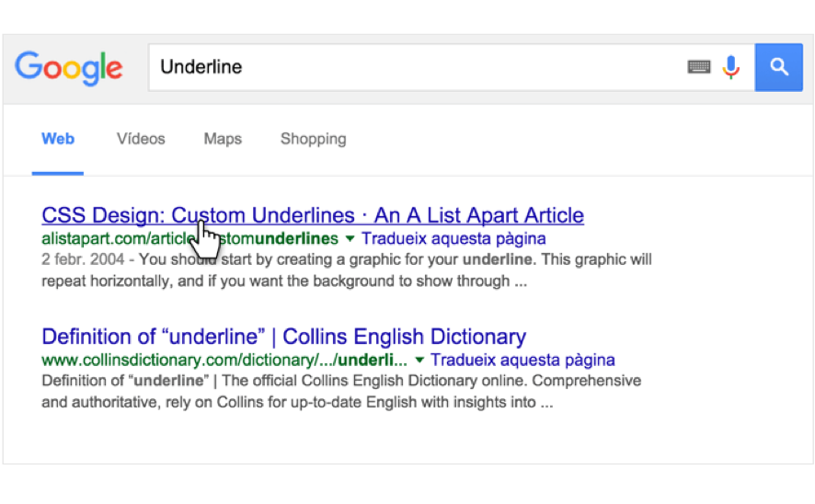Click snippet text starting "Definition of underline | The official"
The height and width of the screenshot is (504, 815).
pos(341,391)
